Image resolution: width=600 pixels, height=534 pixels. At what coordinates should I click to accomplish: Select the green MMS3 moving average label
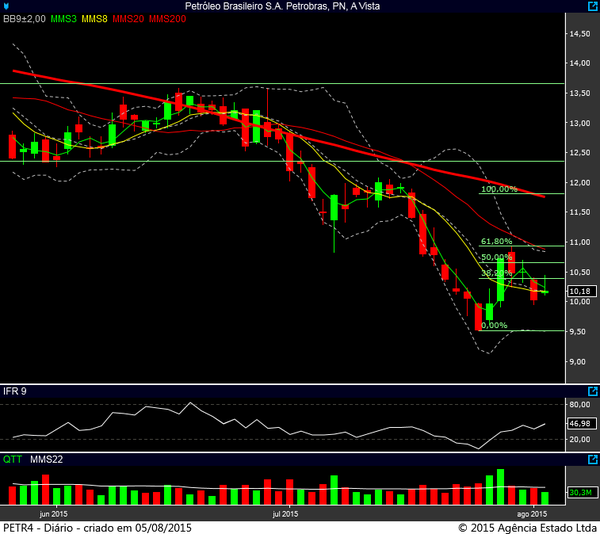point(63,19)
